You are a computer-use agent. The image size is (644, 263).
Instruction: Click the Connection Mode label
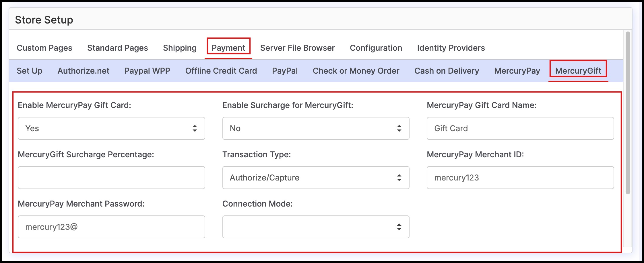[x=257, y=204]
